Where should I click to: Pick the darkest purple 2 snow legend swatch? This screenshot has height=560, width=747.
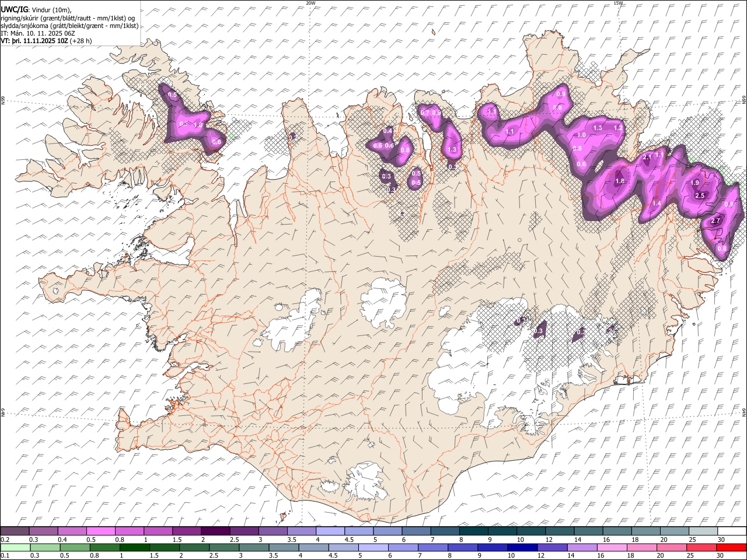pos(215,531)
